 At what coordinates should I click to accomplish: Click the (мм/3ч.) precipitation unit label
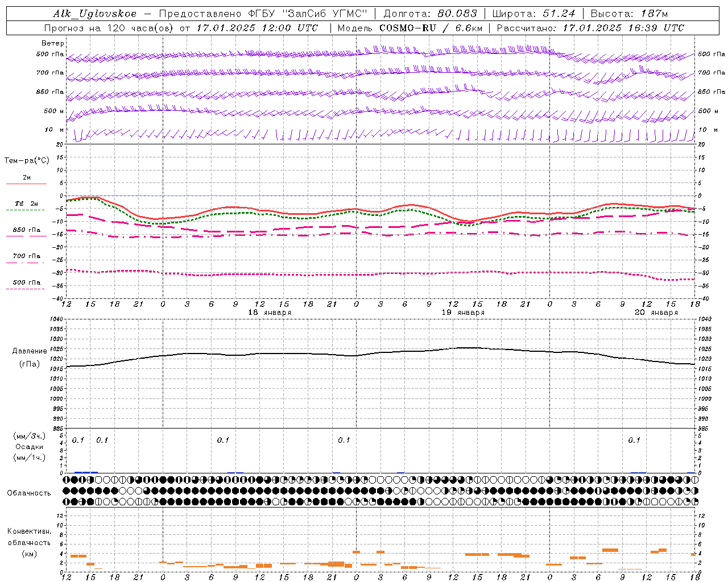[30, 436]
